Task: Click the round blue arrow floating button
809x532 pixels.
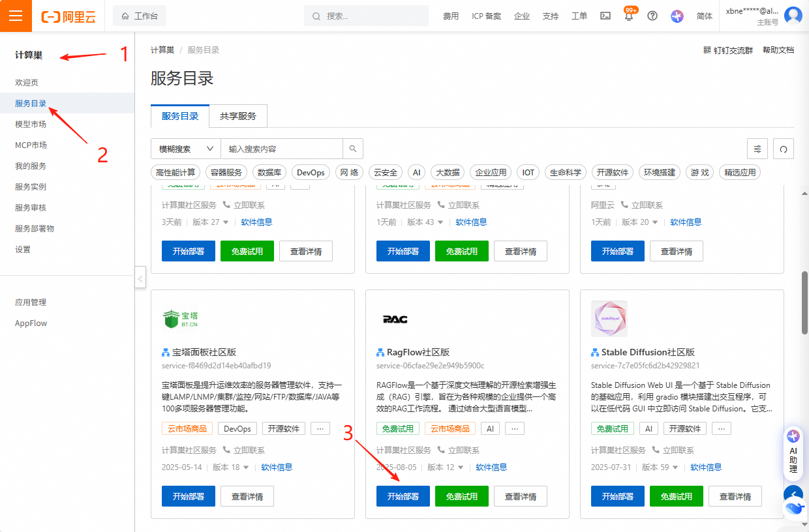Action: click(x=793, y=495)
